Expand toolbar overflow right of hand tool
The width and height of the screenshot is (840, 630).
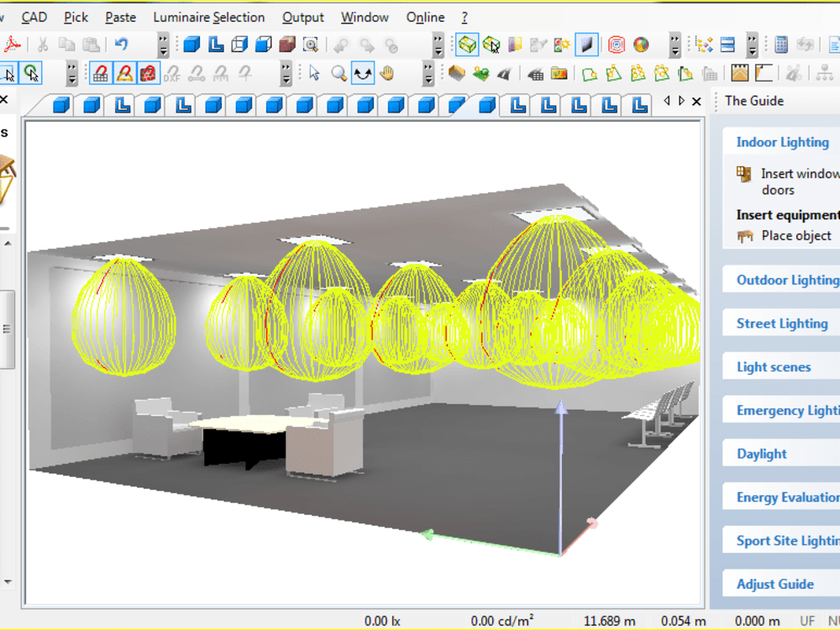(428, 73)
